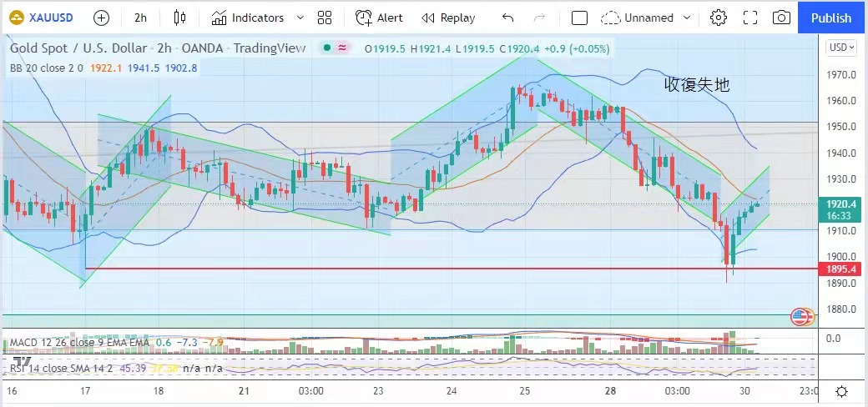Take a chart snapshot with camera icon
Viewport: 868px width, 407px height.
pos(781,18)
